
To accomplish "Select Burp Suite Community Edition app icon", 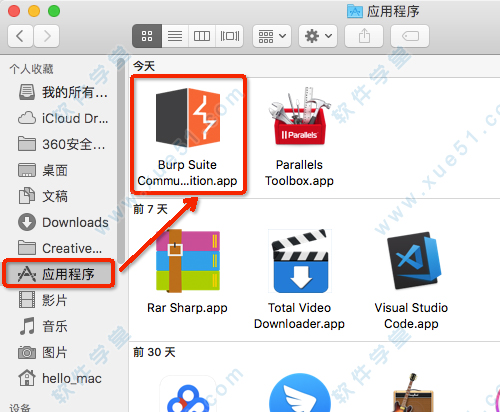I will pos(188,118).
